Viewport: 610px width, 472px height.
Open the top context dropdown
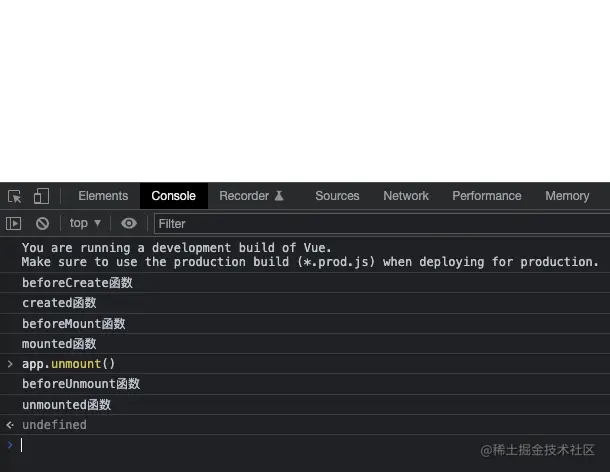click(85, 223)
